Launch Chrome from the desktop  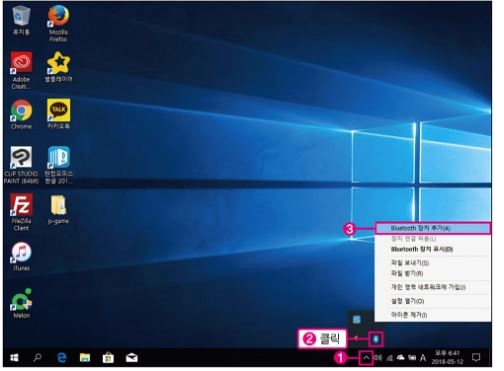pos(21,114)
